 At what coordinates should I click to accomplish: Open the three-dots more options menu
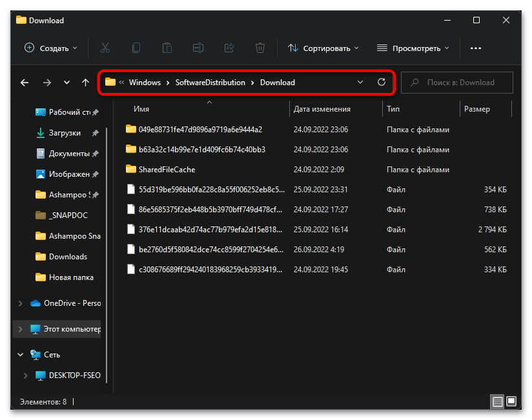[476, 48]
